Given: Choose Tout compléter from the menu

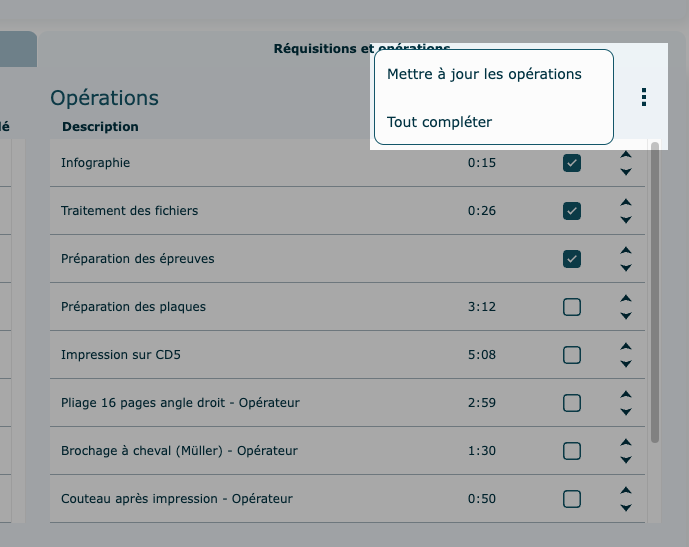Looking at the screenshot, I should [x=439, y=122].
